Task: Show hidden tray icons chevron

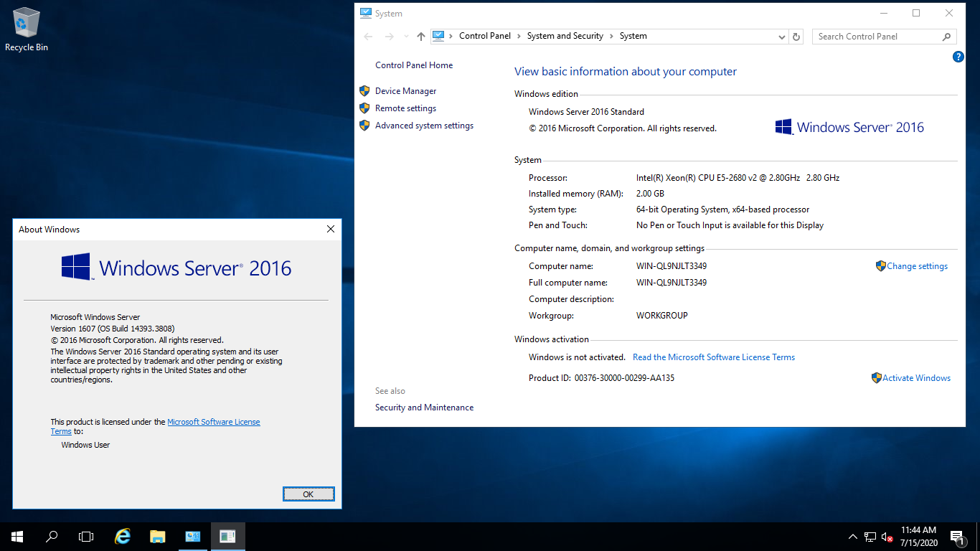Action: 853,536
